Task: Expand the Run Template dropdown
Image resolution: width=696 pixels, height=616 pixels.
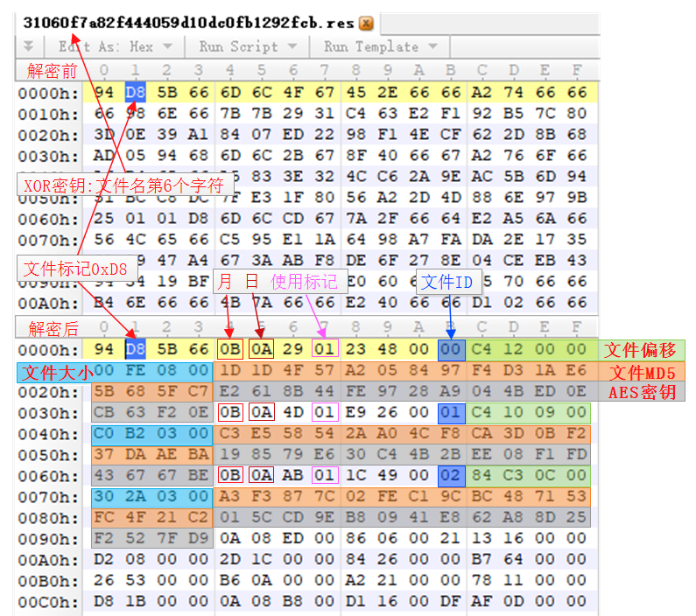Action: [381, 46]
